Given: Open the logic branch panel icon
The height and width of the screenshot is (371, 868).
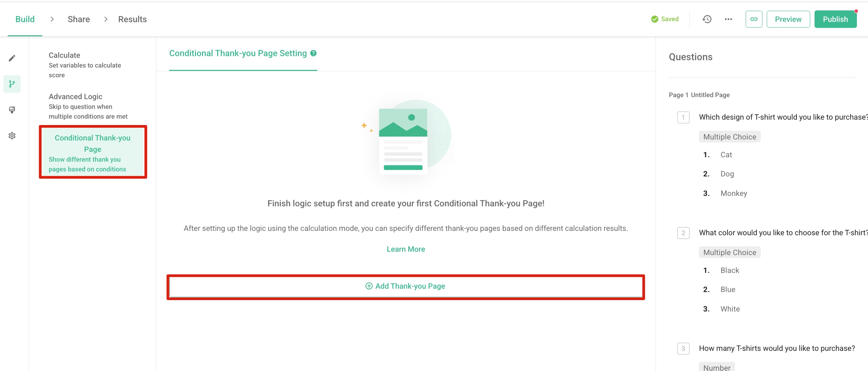Looking at the screenshot, I should (x=12, y=84).
